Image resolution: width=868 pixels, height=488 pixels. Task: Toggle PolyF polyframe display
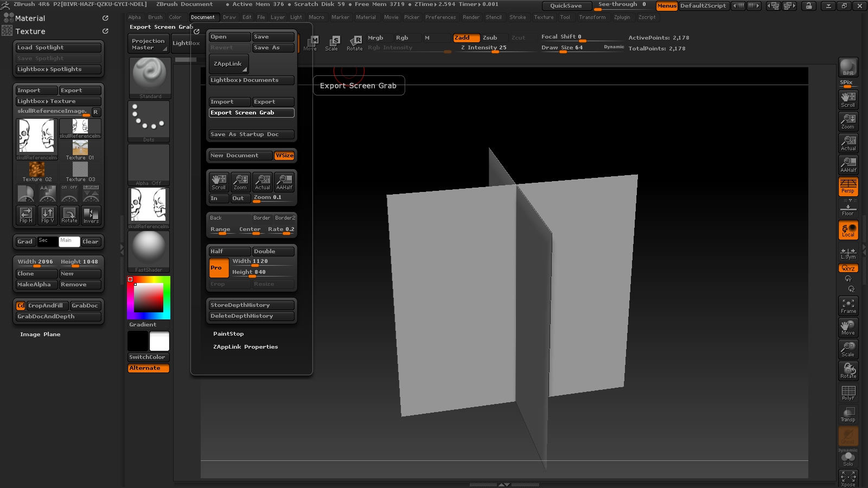848,393
